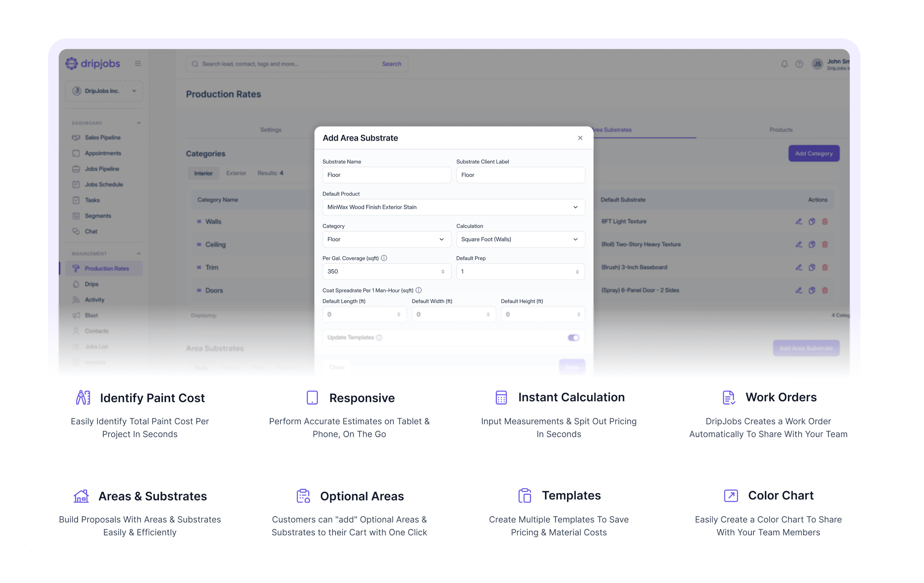Click the Instant Calculation calculator icon

click(x=501, y=397)
